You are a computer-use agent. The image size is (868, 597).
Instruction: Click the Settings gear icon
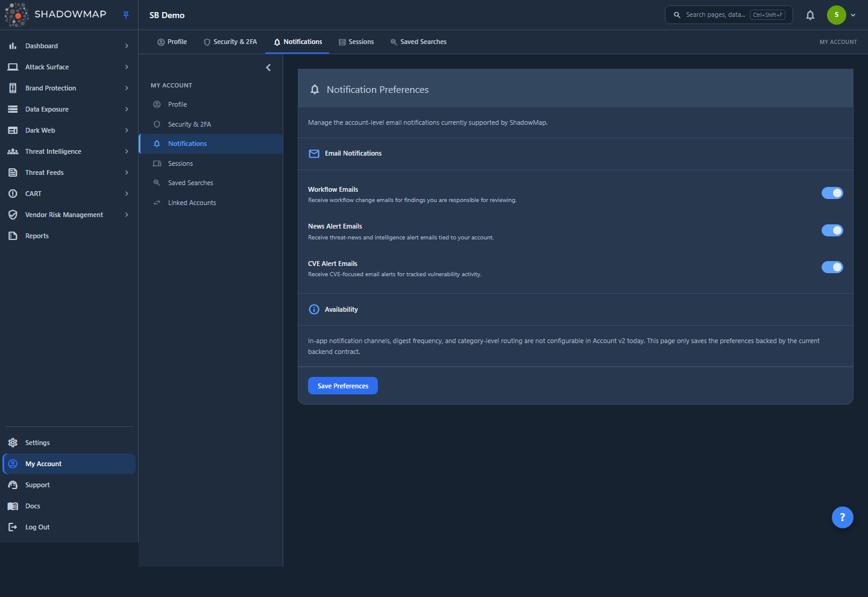[x=13, y=443]
